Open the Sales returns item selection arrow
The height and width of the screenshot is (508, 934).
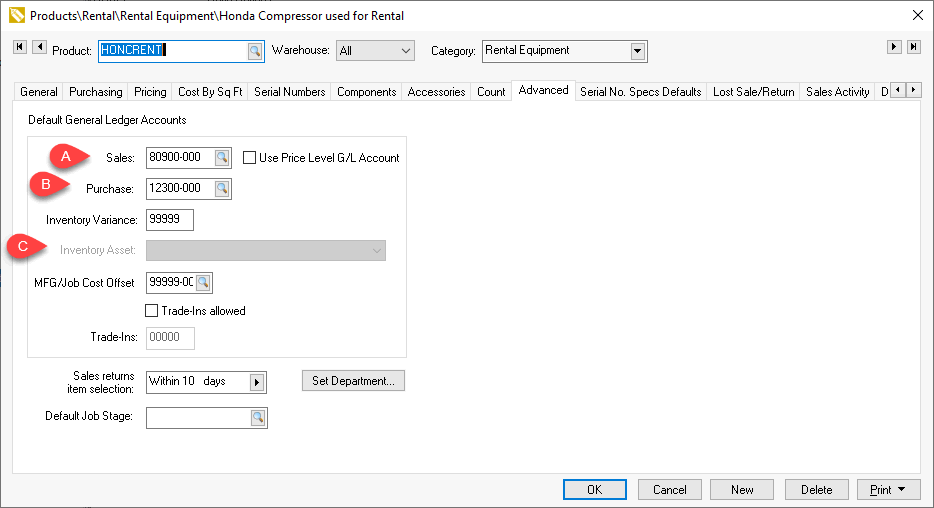tap(257, 382)
